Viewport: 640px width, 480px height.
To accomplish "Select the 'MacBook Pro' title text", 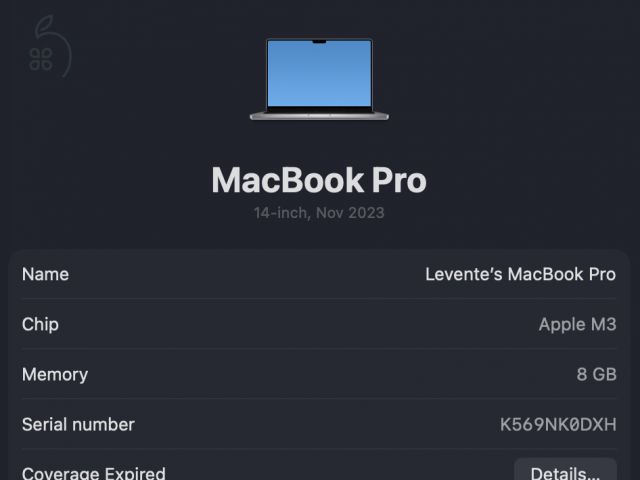I will click(x=319, y=180).
